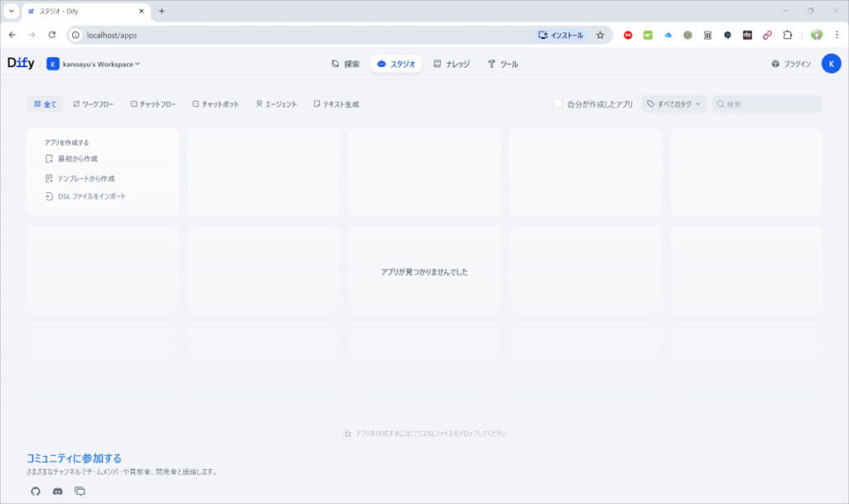Filter apps by エージェント
Image resolution: width=849 pixels, height=504 pixels.
(x=276, y=104)
